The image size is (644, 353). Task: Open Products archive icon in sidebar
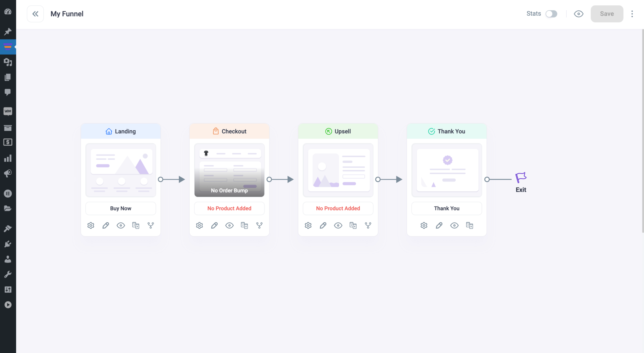[x=8, y=128]
